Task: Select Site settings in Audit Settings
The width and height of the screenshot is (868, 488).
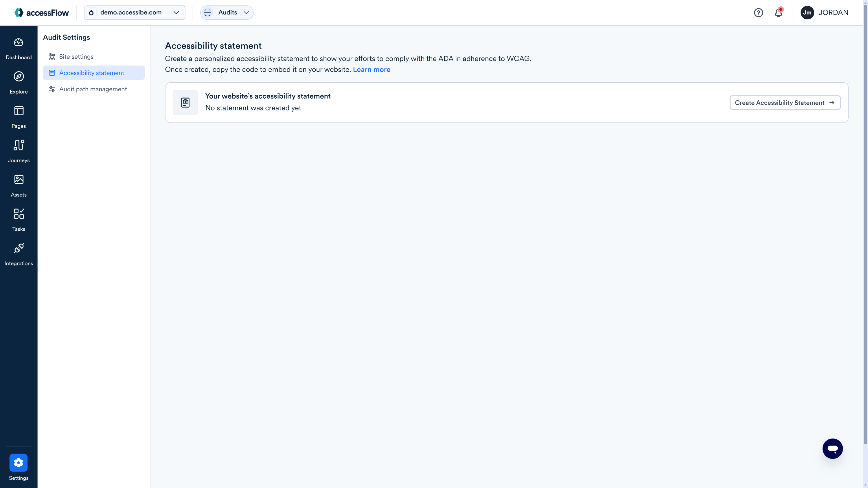Action: click(x=76, y=57)
